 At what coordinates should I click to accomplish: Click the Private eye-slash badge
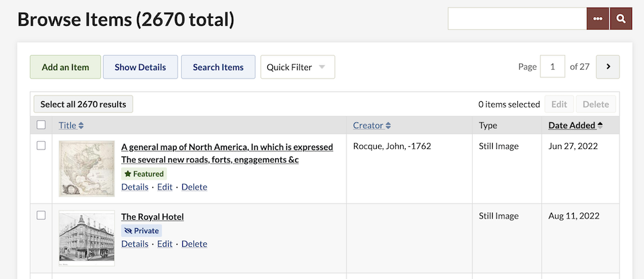[x=142, y=231]
